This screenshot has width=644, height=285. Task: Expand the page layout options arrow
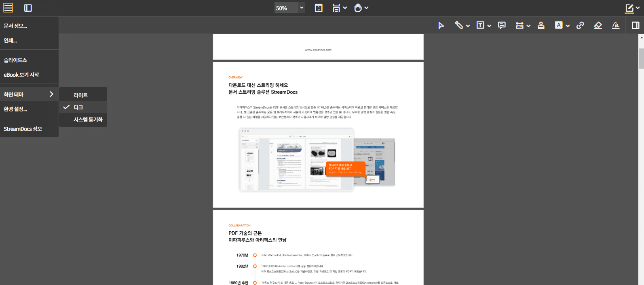345,8
